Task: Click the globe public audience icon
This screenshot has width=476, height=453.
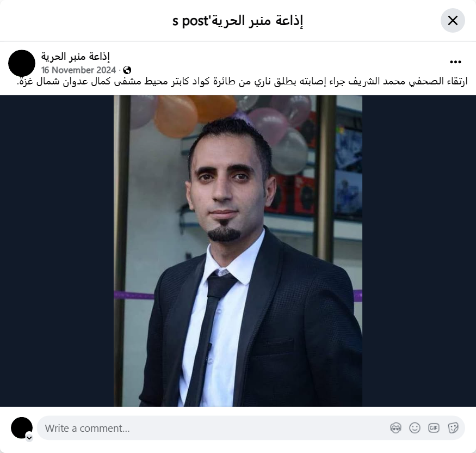Action: click(127, 70)
